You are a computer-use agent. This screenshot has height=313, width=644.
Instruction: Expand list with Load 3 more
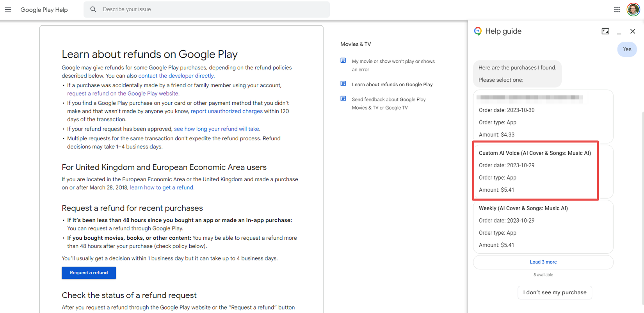click(543, 262)
